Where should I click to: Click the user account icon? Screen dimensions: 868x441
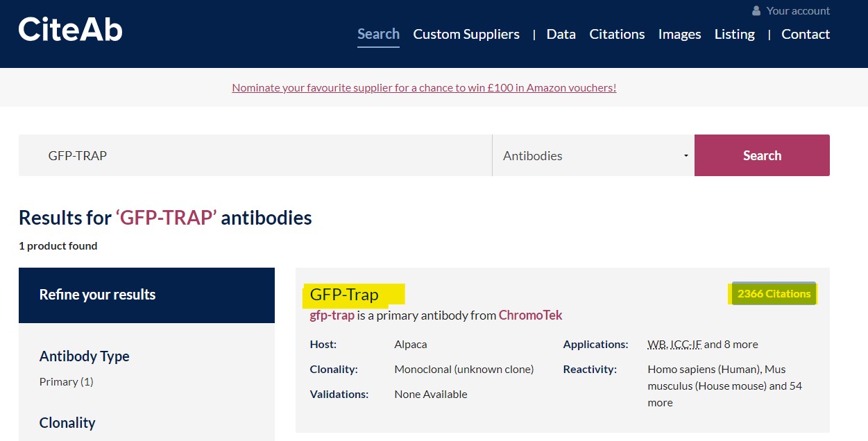[x=756, y=11]
